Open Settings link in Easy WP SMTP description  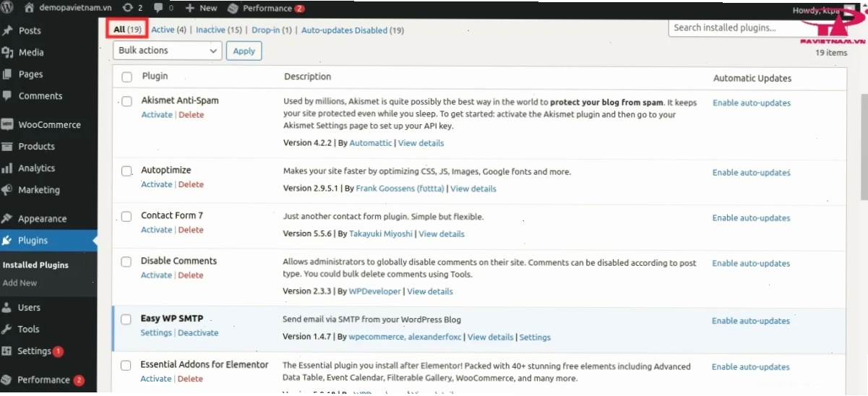pos(535,337)
